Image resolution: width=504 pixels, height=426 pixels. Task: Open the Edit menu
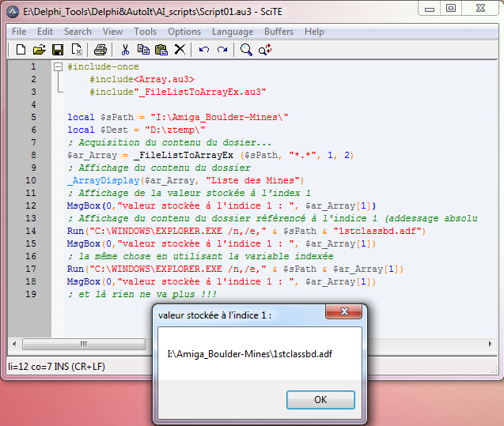(45, 32)
